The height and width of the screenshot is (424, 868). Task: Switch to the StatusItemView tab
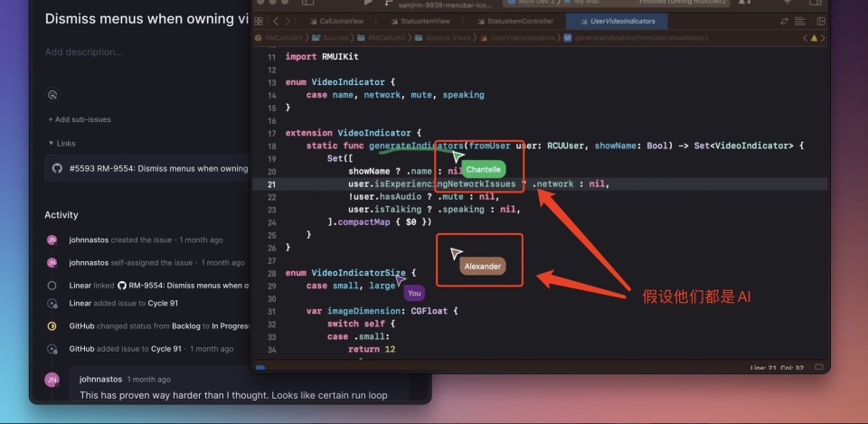420,22
